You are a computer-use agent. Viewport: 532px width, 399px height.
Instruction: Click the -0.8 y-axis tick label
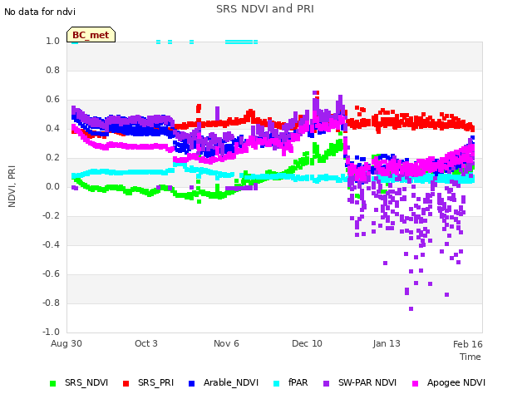[51, 303]
